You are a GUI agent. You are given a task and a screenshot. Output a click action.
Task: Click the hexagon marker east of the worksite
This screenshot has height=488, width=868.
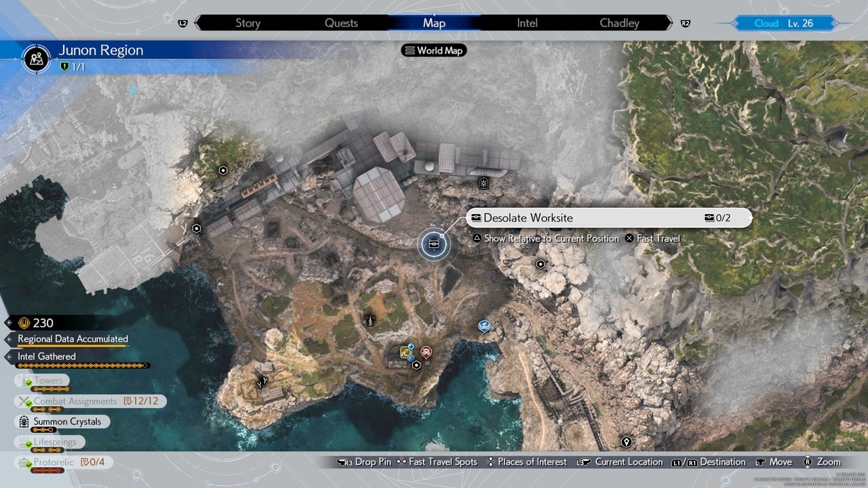540,264
